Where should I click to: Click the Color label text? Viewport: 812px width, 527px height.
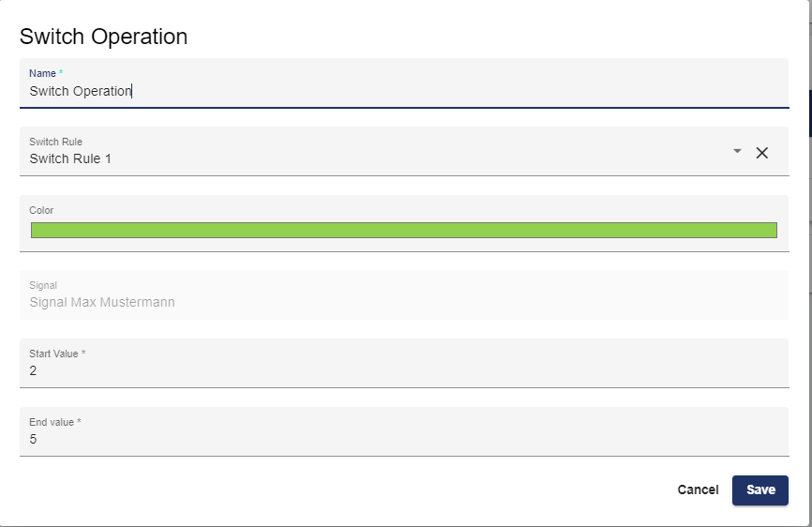[41, 210]
